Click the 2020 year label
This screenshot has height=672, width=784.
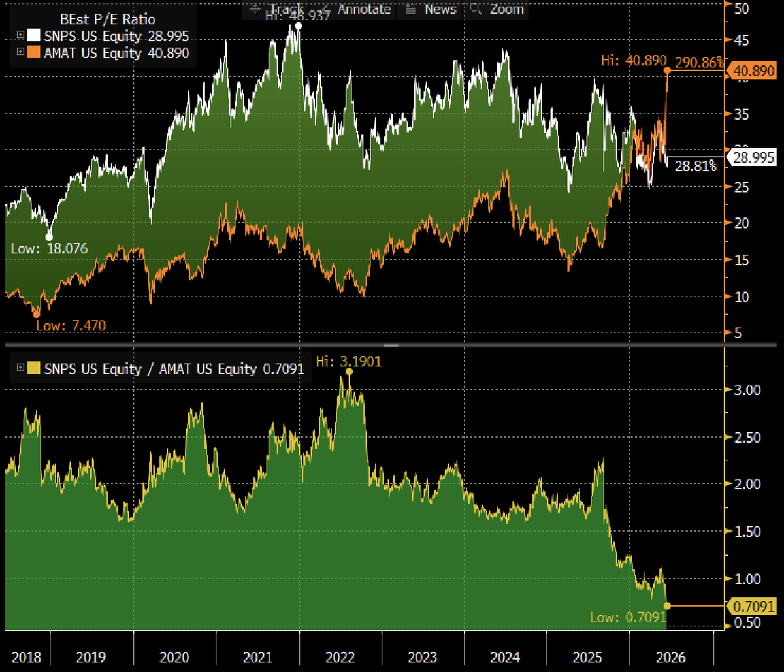tap(174, 657)
